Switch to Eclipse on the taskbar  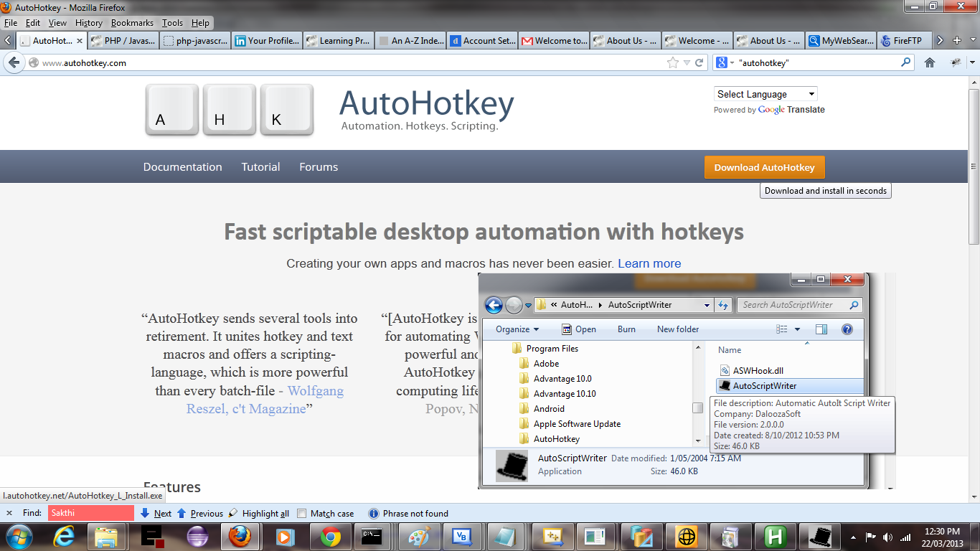click(197, 536)
